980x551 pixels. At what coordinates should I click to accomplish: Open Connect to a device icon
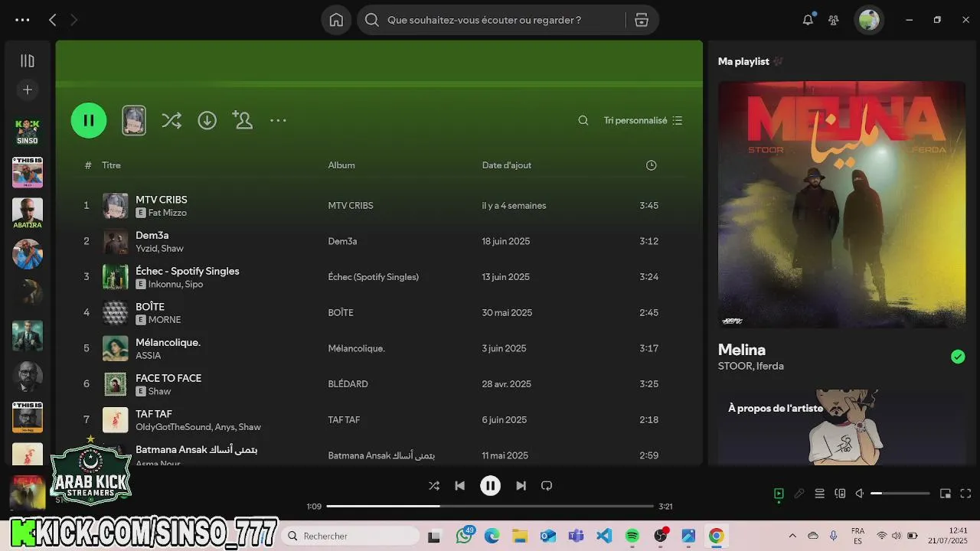click(840, 494)
